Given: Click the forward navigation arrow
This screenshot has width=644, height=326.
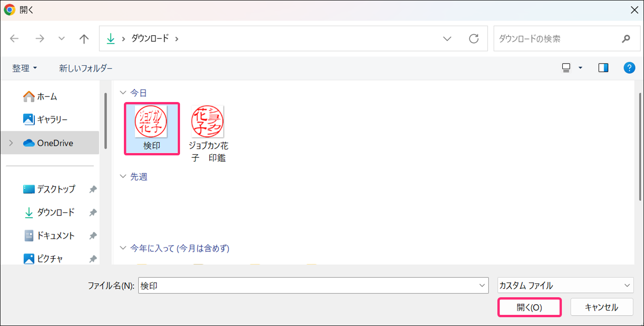Looking at the screenshot, I should [x=39, y=39].
